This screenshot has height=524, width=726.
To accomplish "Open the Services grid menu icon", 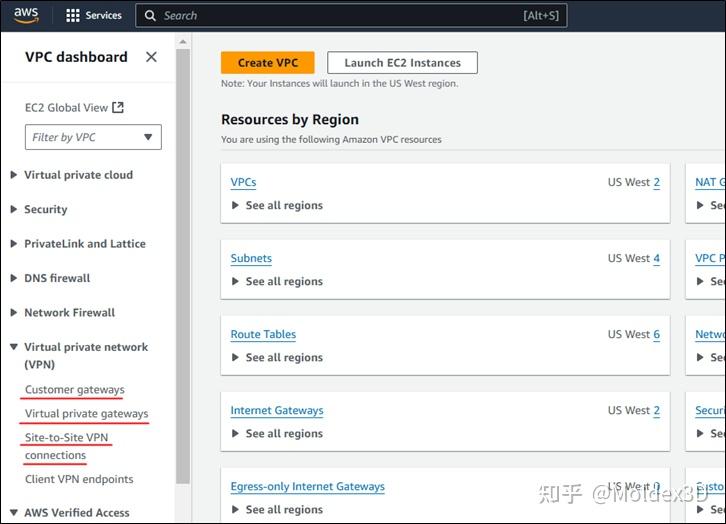I will [x=73, y=16].
